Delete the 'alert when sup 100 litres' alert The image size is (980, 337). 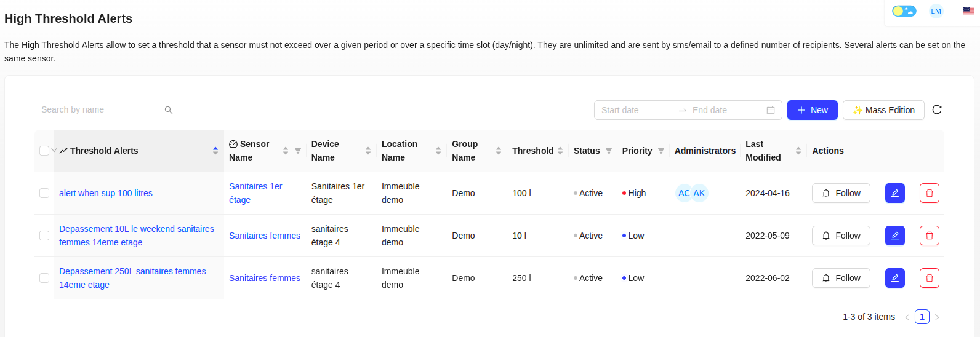pos(929,193)
